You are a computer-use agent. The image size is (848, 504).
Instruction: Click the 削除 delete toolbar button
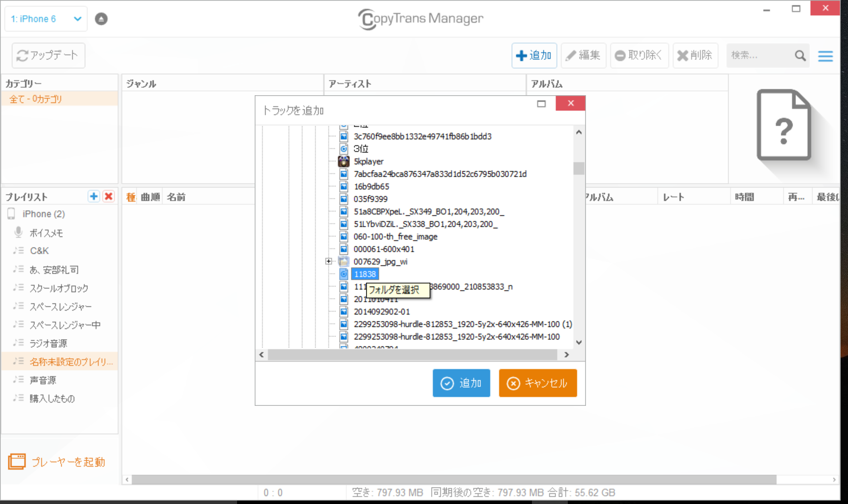695,55
